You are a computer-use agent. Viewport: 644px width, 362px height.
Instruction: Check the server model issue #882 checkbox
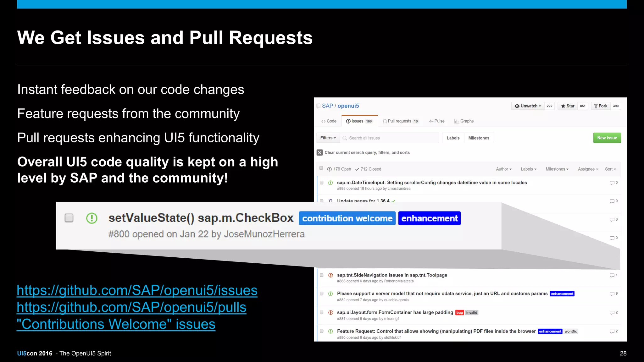[x=321, y=294]
